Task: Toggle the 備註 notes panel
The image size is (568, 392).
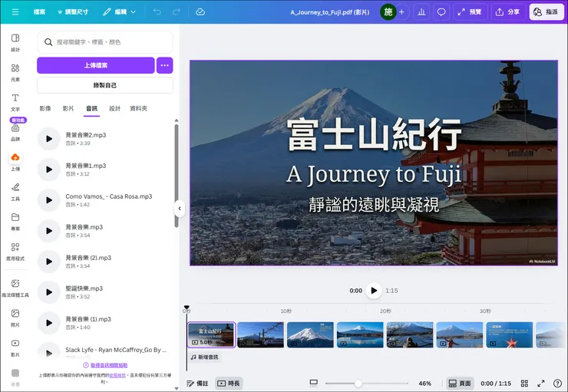Action: tap(197, 384)
